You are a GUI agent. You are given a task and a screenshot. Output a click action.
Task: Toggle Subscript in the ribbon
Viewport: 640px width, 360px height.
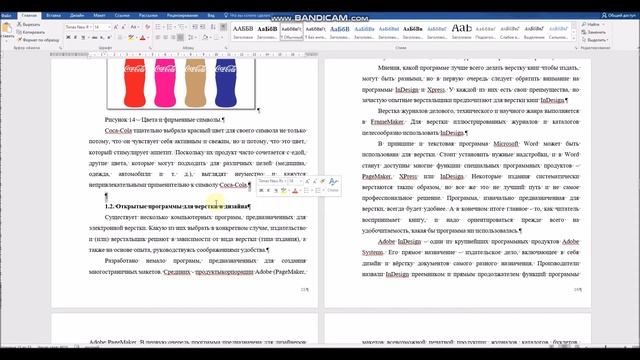click(x=102, y=38)
